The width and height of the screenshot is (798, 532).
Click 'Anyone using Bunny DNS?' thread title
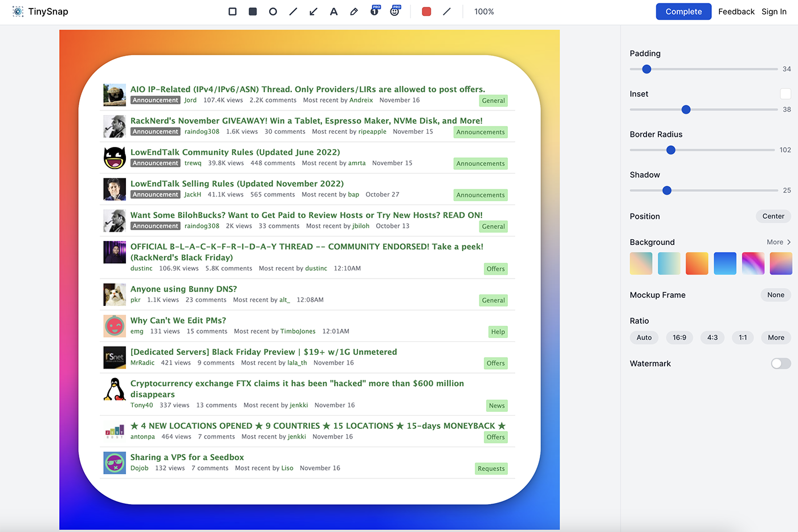point(184,289)
